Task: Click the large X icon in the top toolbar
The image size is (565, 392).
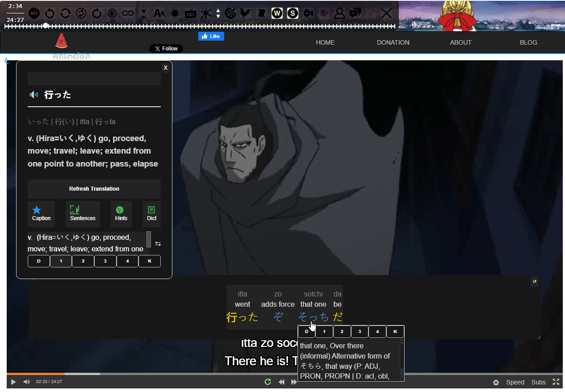Action: 386,13
